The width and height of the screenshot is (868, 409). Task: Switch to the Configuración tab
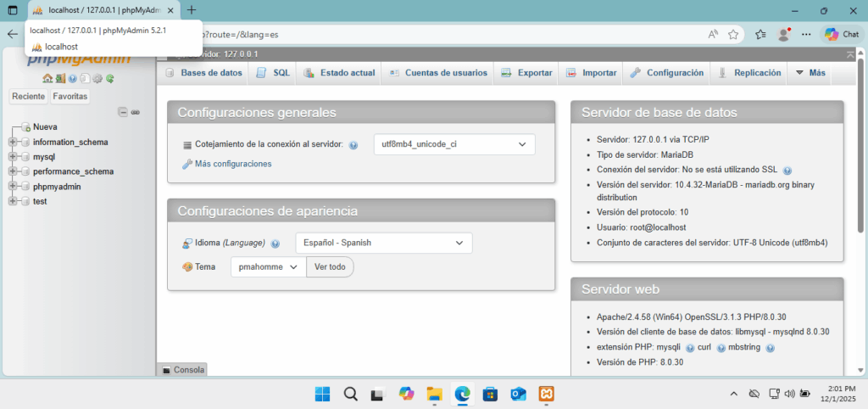pos(667,73)
